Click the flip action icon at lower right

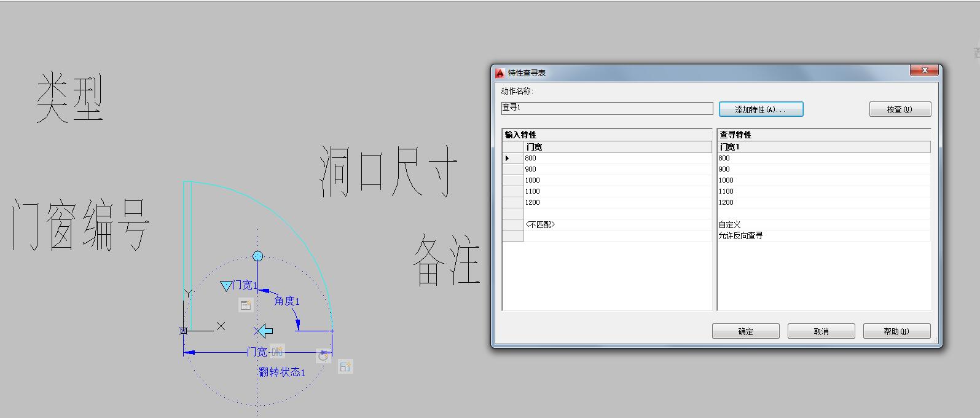coord(345,367)
